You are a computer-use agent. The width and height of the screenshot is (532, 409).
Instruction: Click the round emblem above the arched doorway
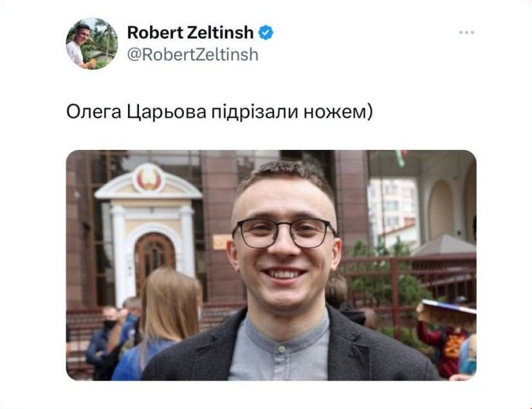pyautogui.click(x=148, y=179)
